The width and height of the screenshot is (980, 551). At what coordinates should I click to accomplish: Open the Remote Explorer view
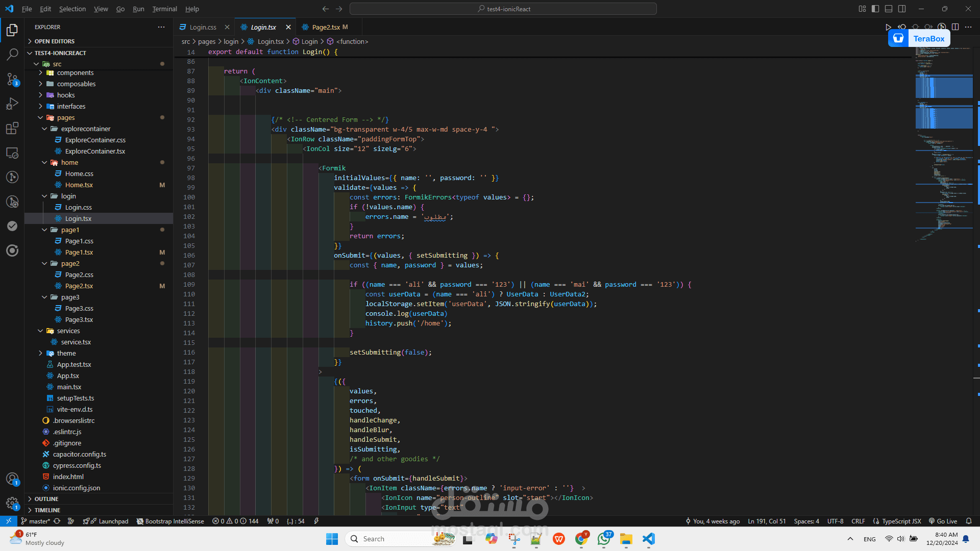click(12, 153)
